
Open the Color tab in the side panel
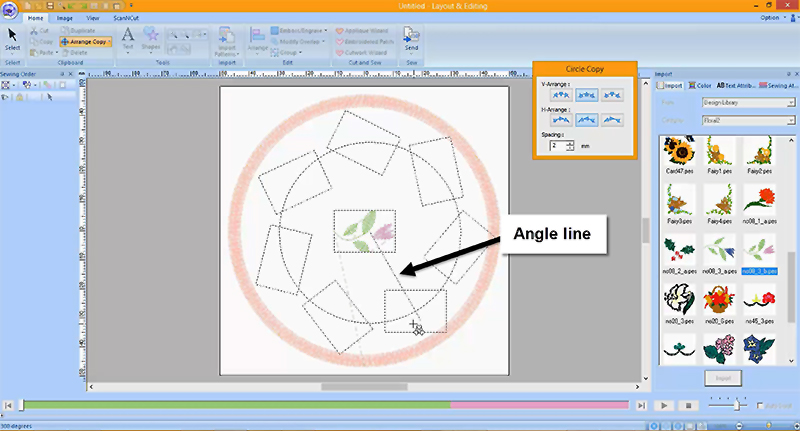coord(698,87)
